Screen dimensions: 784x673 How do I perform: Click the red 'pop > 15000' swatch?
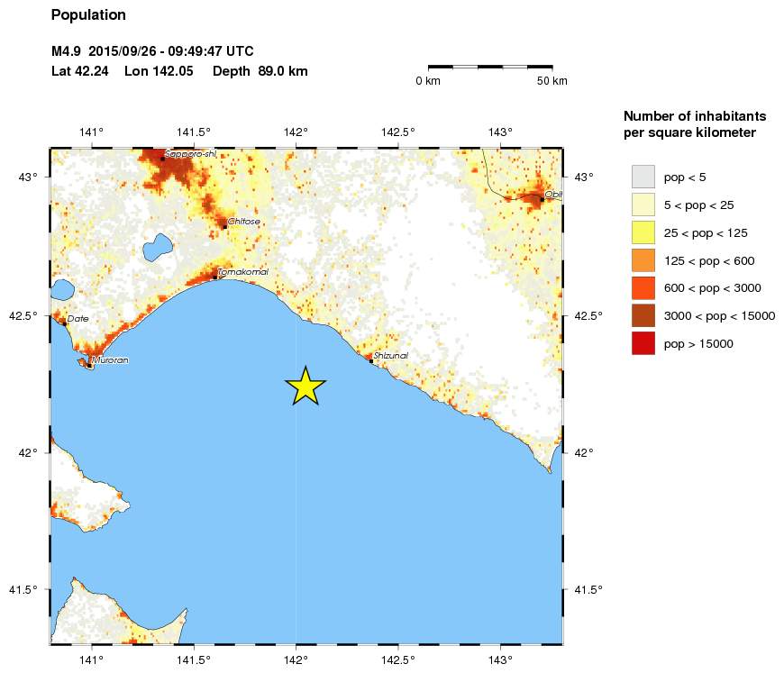click(643, 343)
